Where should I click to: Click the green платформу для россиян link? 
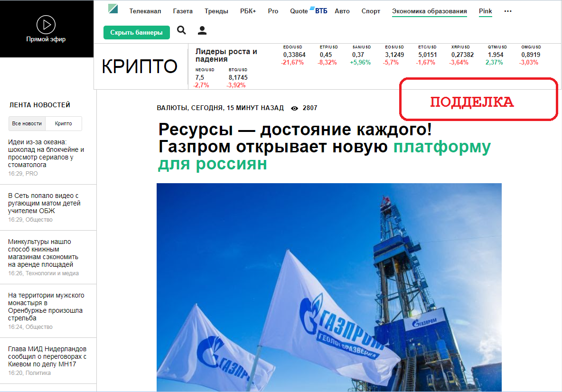(324, 155)
